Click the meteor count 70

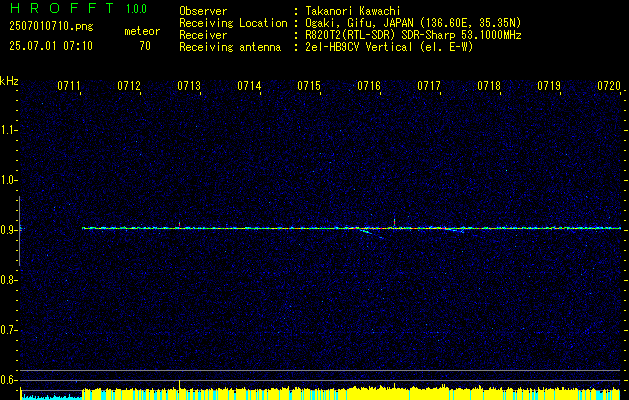tap(145, 46)
